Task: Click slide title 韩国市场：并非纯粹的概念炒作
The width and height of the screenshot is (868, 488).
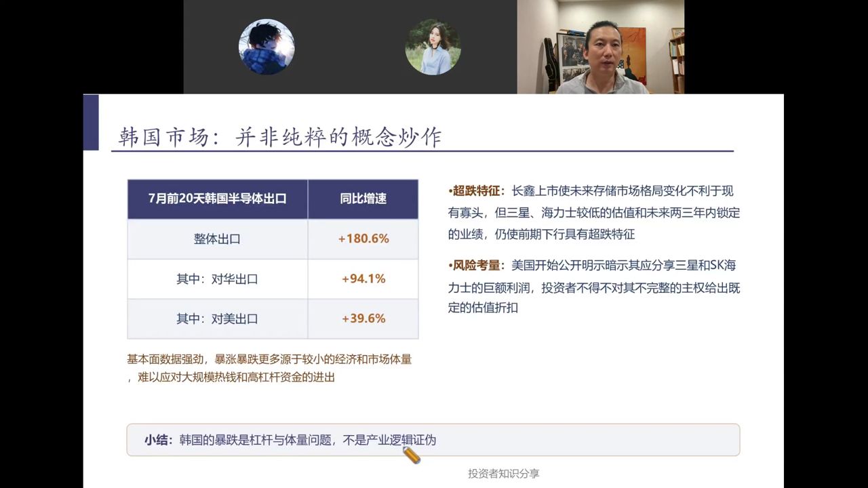Action: tap(280, 137)
